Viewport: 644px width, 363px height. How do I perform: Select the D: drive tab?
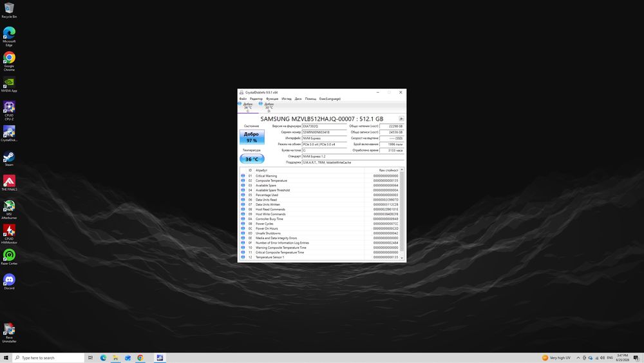pos(269,107)
